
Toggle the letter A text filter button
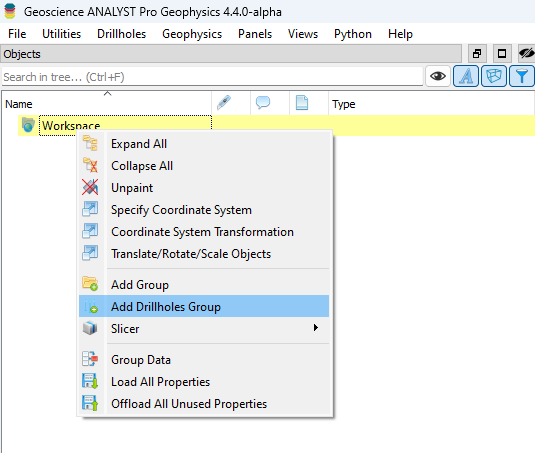[x=466, y=76]
